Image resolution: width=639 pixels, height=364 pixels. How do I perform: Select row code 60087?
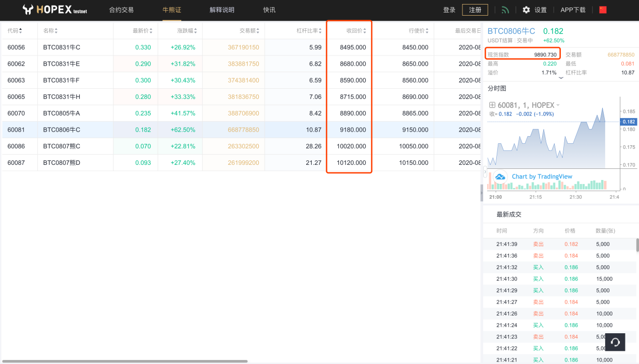coord(16,162)
